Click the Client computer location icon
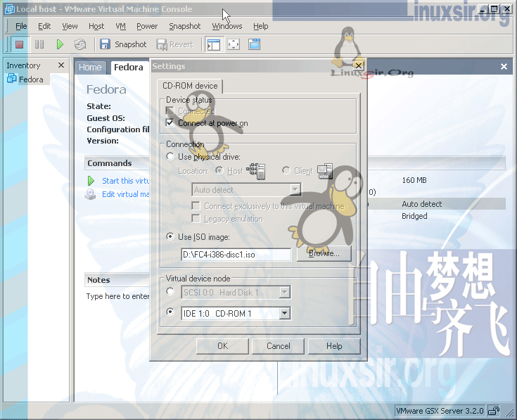This screenshot has height=420, width=517. pyautogui.click(x=325, y=171)
